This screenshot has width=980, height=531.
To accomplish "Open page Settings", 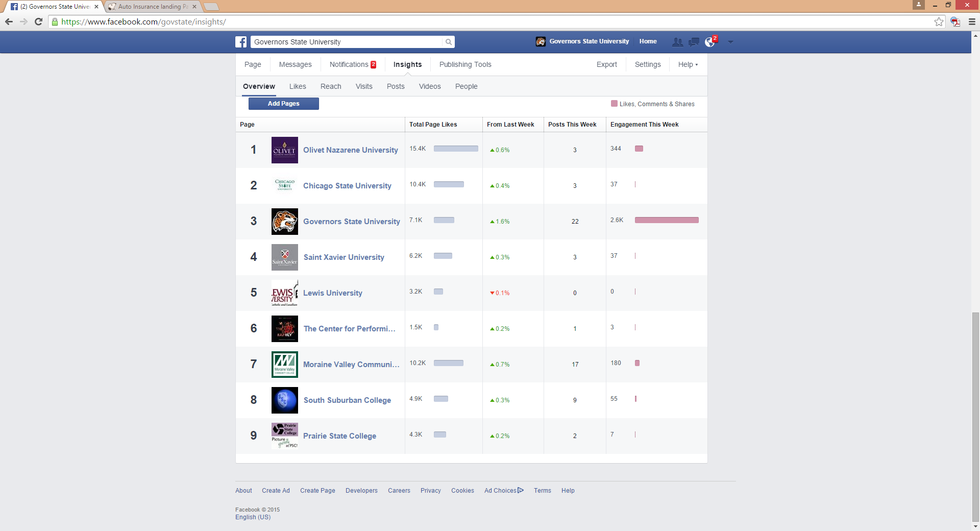I will pyautogui.click(x=648, y=64).
